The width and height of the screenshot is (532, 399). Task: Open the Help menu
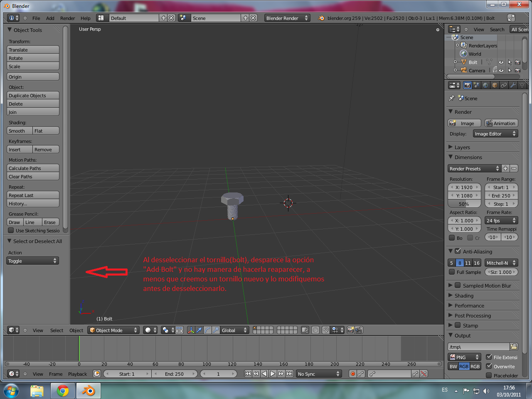pos(86,18)
